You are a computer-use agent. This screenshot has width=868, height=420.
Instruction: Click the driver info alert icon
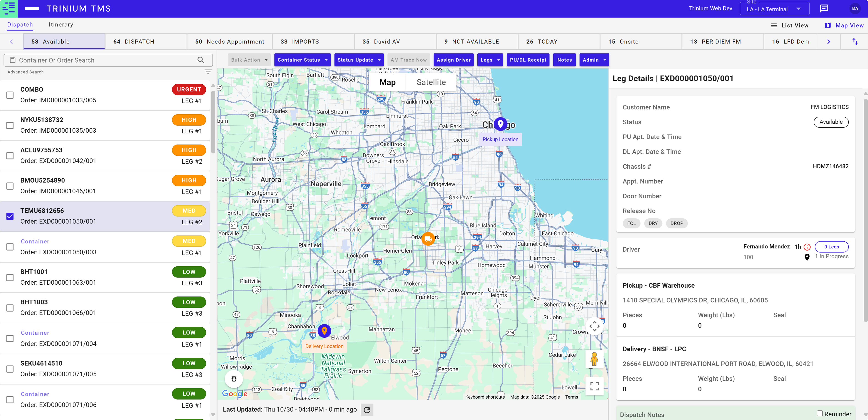(x=807, y=247)
